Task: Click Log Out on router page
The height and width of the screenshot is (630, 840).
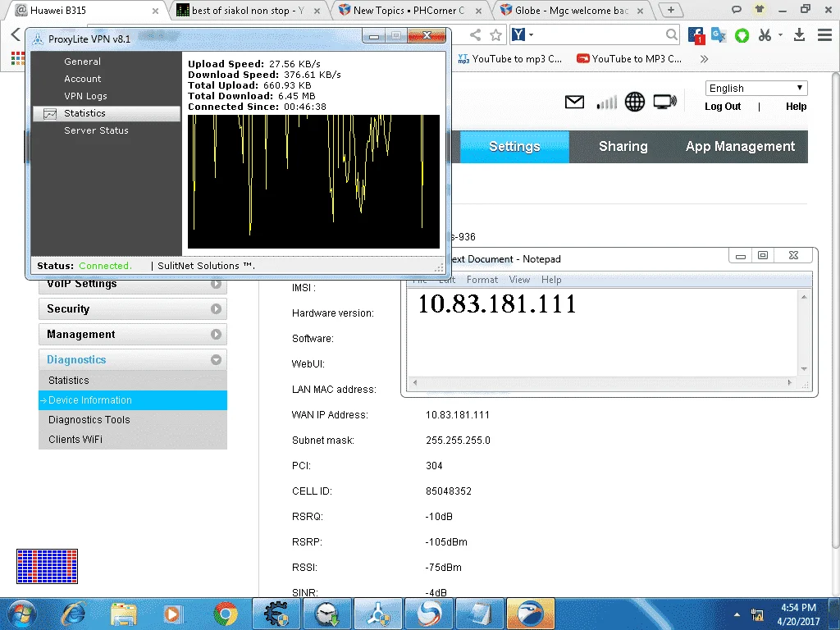Action: pyautogui.click(x=722, y=106)
